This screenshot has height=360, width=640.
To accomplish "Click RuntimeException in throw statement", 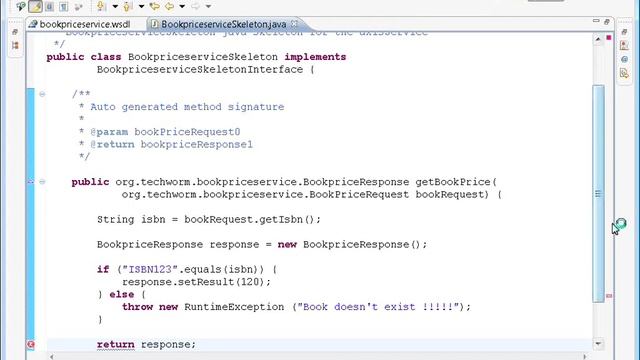I will click(234, 307).
